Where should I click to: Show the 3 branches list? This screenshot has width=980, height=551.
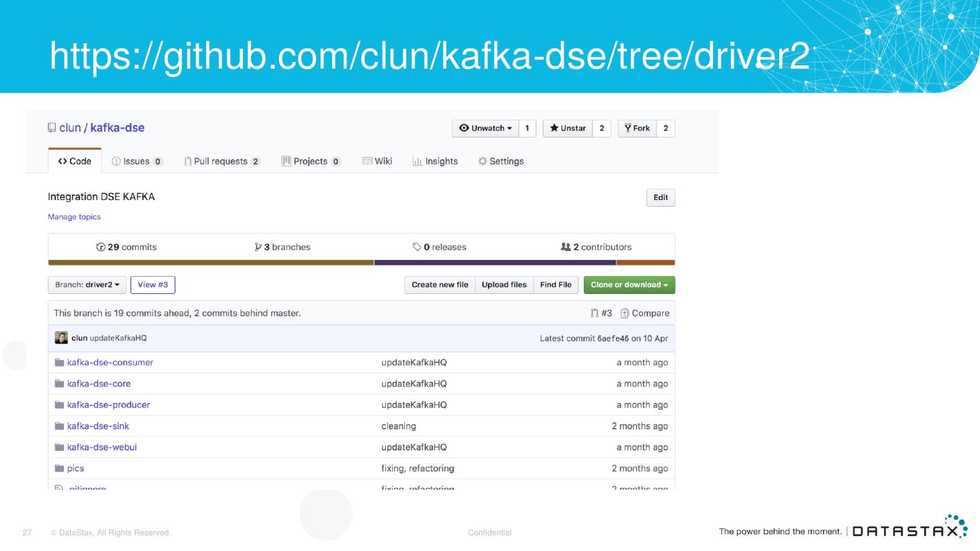tap(282, 247)
